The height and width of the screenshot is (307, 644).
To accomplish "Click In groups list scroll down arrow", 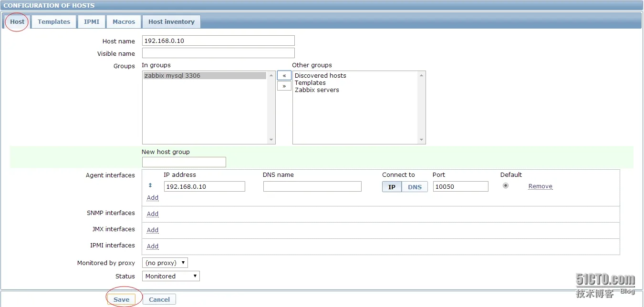I will click(271, 140).
